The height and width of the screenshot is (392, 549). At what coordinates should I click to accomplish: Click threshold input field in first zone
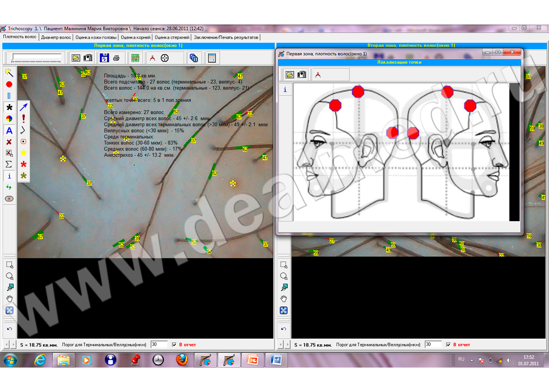tap(159, 345)
